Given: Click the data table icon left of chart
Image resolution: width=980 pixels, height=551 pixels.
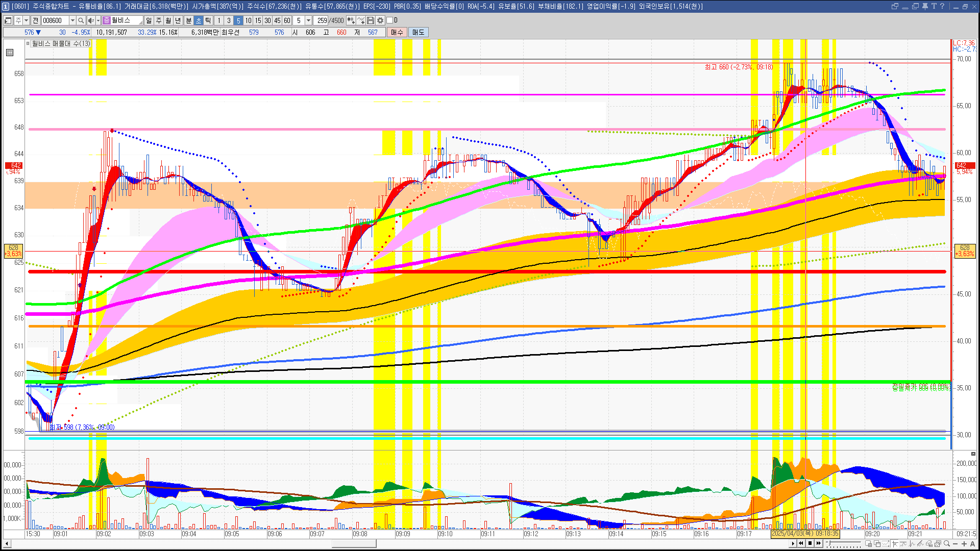Looking at the screenshot, I should point(10,53).
